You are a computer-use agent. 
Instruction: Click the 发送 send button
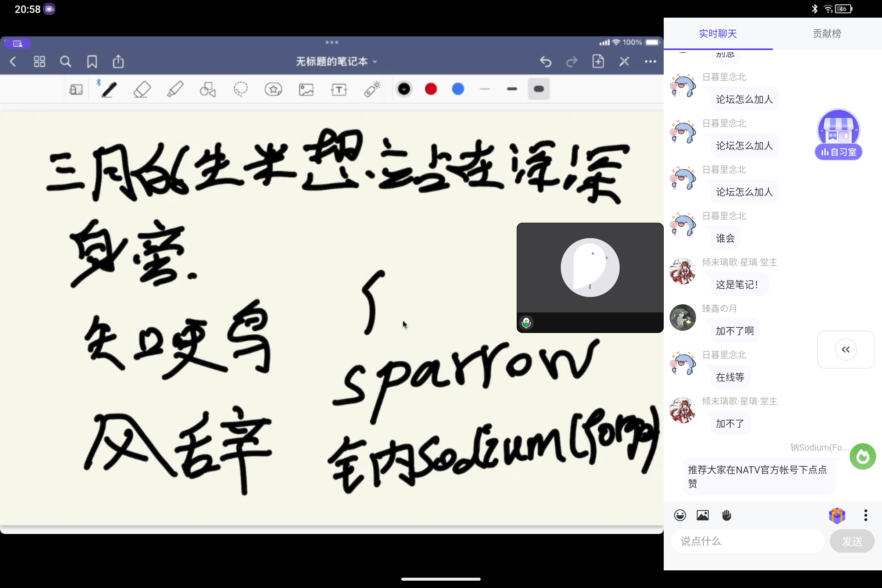point(852,541)
